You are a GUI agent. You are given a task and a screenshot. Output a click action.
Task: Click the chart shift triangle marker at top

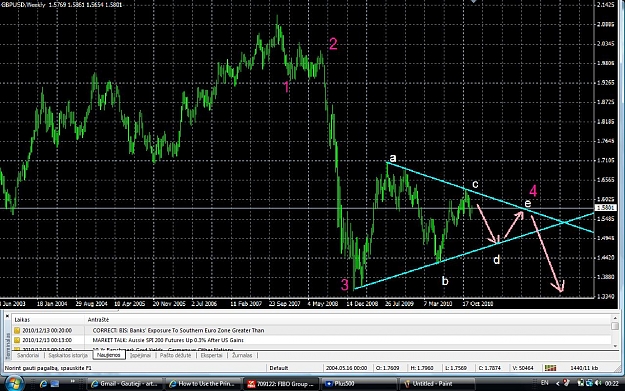click(473, 2)
